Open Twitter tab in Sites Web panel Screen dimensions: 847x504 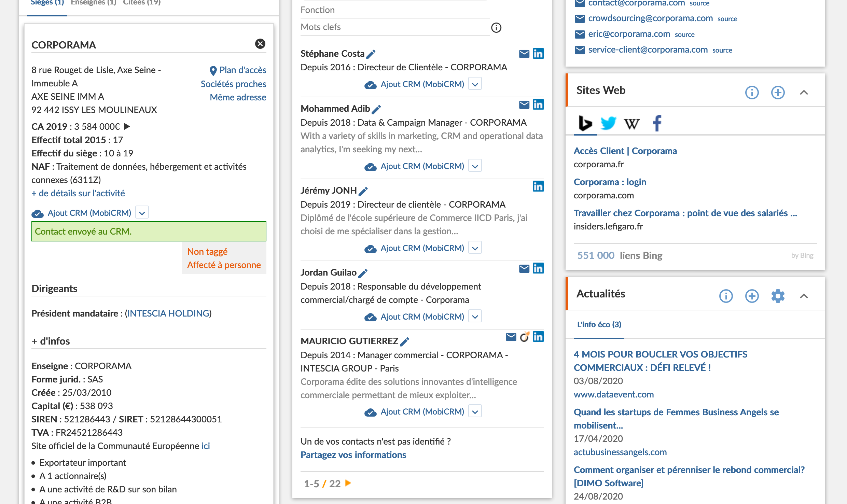pos(608,123)
